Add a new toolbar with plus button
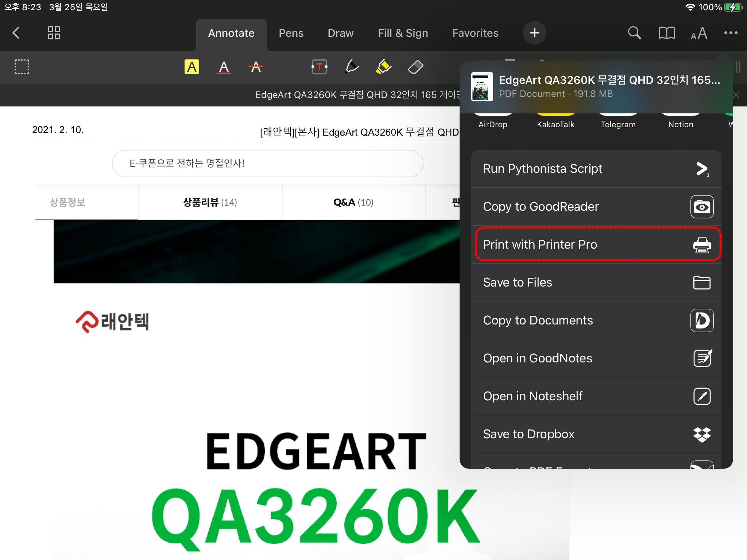Screen dimensions: 747x560 tap(534, 33)
